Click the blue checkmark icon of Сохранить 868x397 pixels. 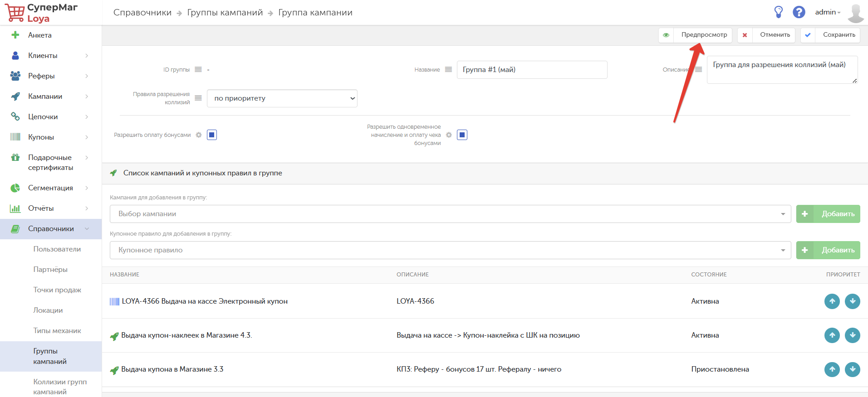click(x=808, y=35)
